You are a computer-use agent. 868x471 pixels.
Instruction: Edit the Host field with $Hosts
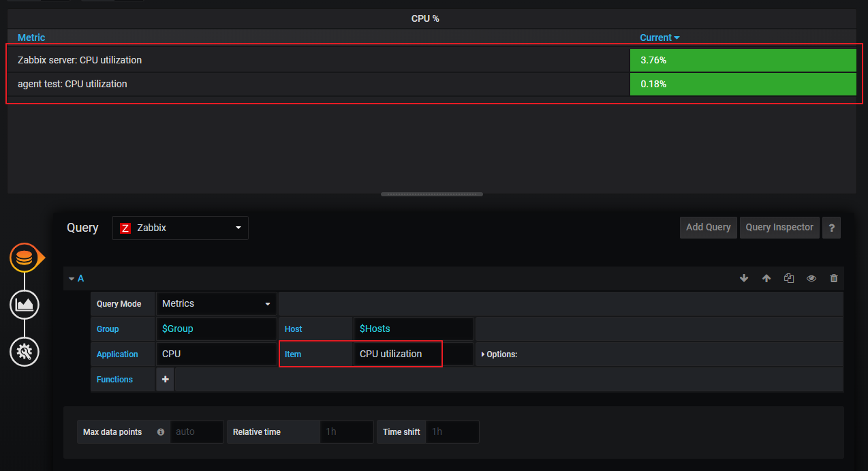[x=413, y=329]
